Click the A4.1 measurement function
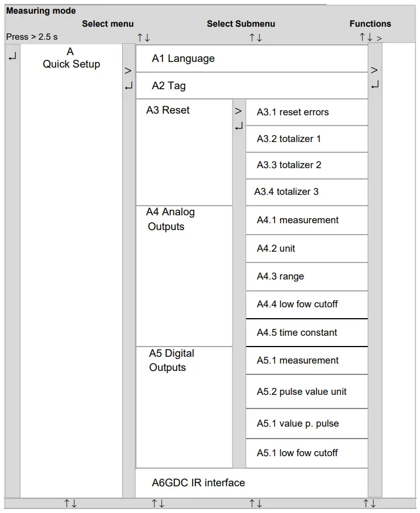Image resolution: width=420 pixels, height=513 pixels. [297, 220]
